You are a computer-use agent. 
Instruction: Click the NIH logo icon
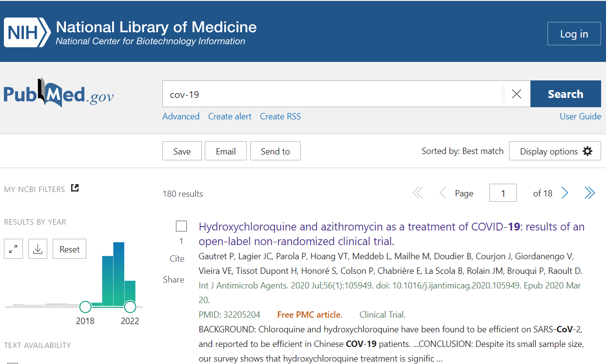(x=27, y=33)
